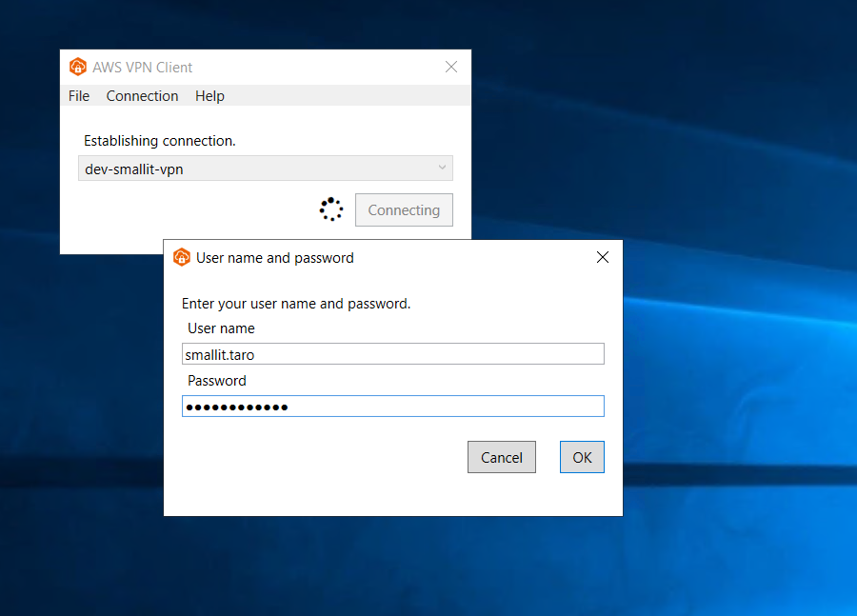Viewport: 857px width, 616px height.
Task: Cancel the credentials prompt
Action: click(501, 457)
